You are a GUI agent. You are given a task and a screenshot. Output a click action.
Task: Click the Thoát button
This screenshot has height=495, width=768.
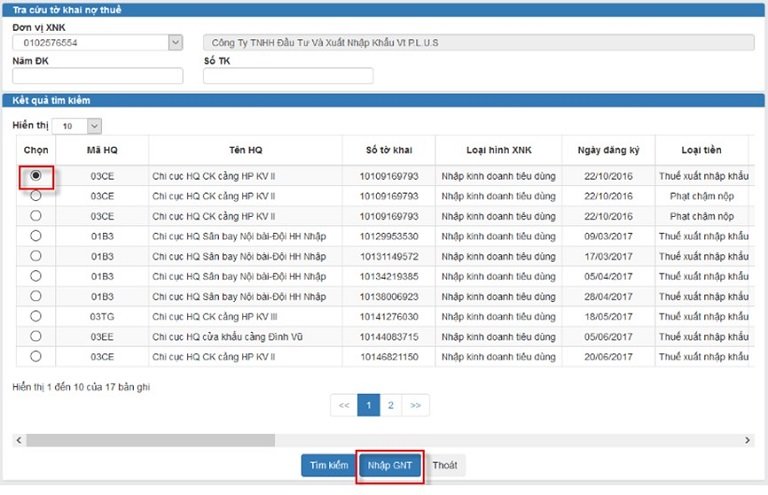coord(445,466)
